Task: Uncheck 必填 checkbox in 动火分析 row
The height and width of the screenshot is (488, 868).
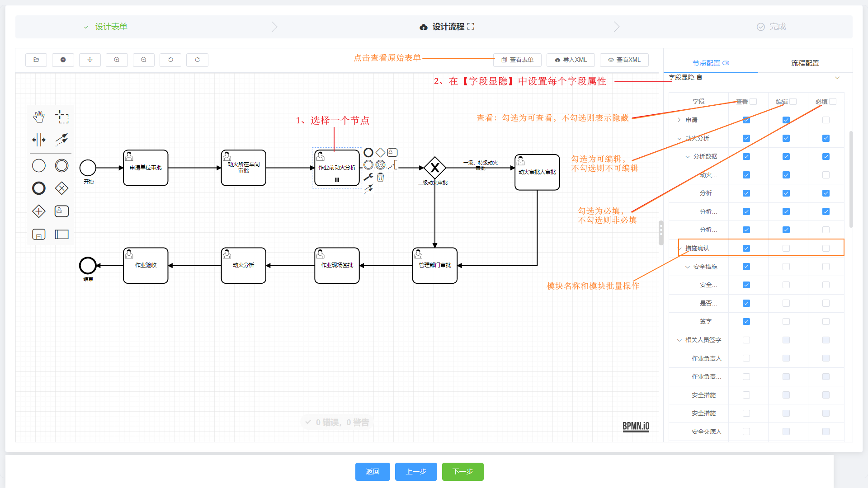Action: point(826,138)
